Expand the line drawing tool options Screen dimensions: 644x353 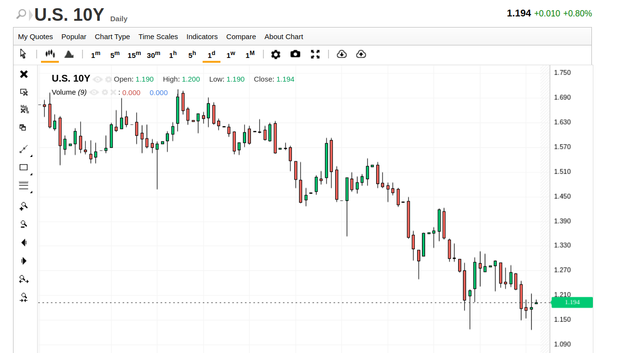31,155
